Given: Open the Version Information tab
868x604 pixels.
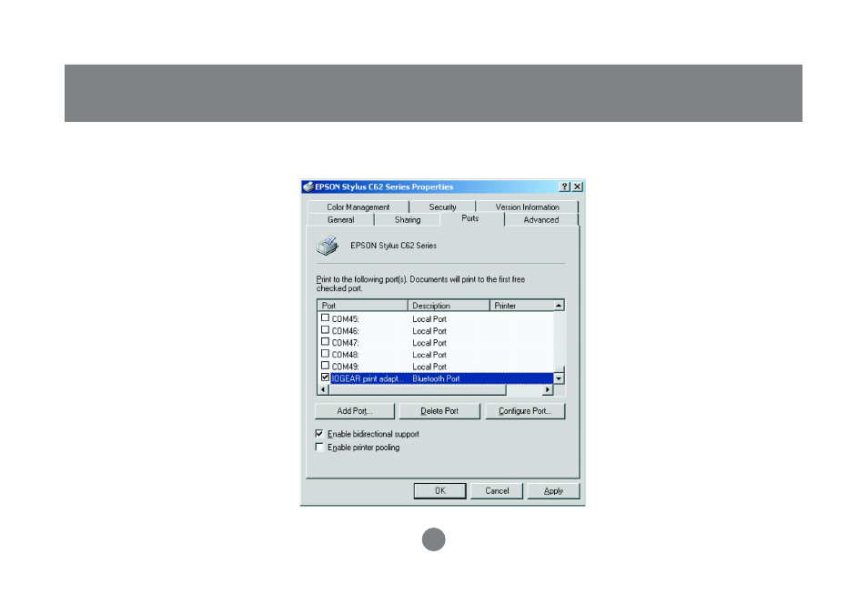Looking at the screenshot, I should click(527, 207).
